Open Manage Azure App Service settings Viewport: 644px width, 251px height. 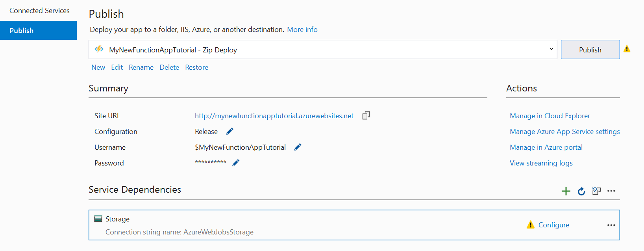(x=564, y=132)
